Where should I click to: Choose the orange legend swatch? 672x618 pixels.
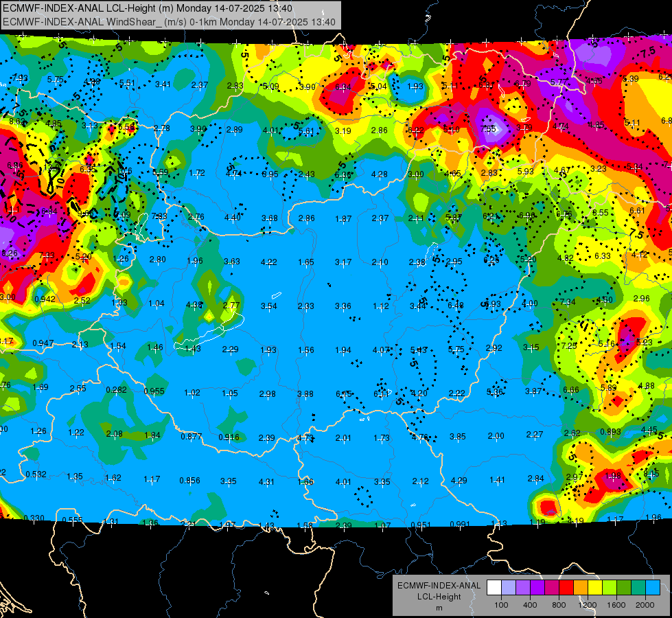[581, 588]
